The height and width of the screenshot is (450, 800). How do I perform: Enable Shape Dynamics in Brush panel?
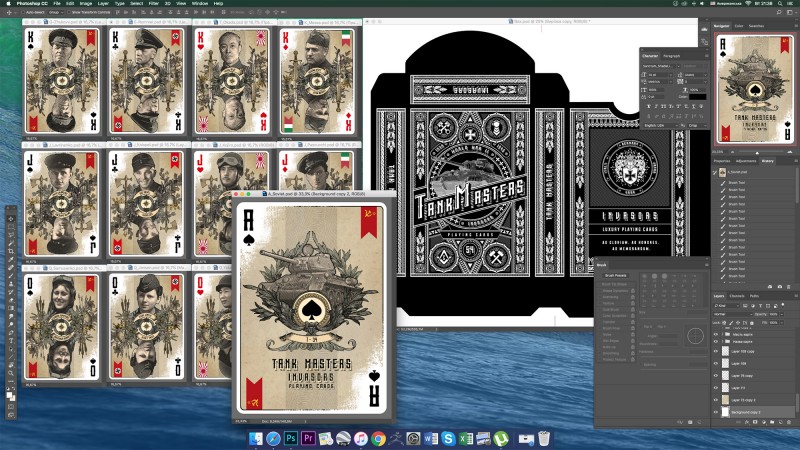(615, 291)
